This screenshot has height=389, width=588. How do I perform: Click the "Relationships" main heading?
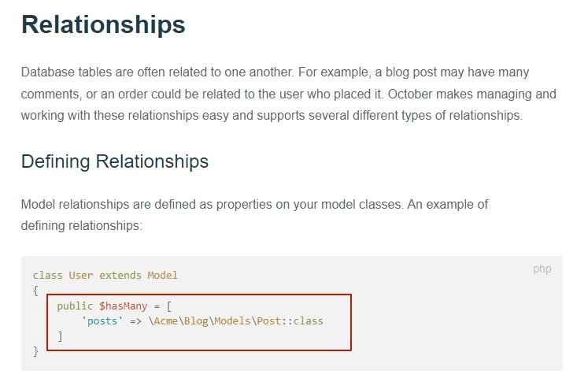point(103,24)
